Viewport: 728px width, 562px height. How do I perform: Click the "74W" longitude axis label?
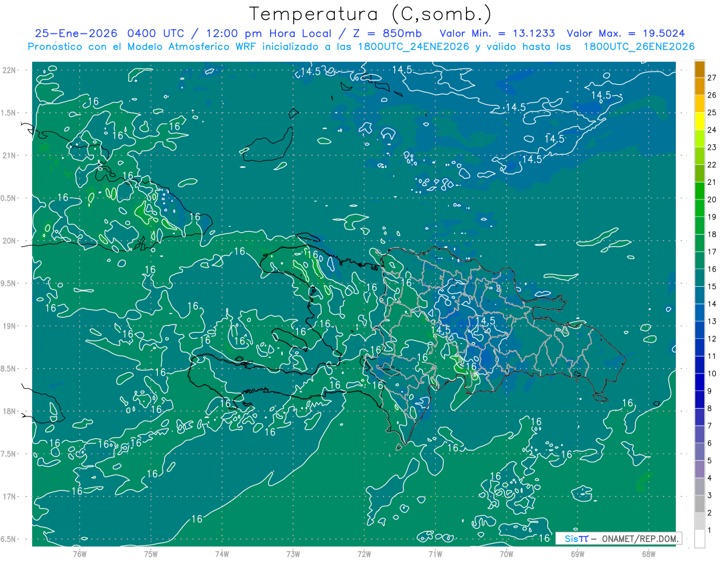tap(222, 554)
